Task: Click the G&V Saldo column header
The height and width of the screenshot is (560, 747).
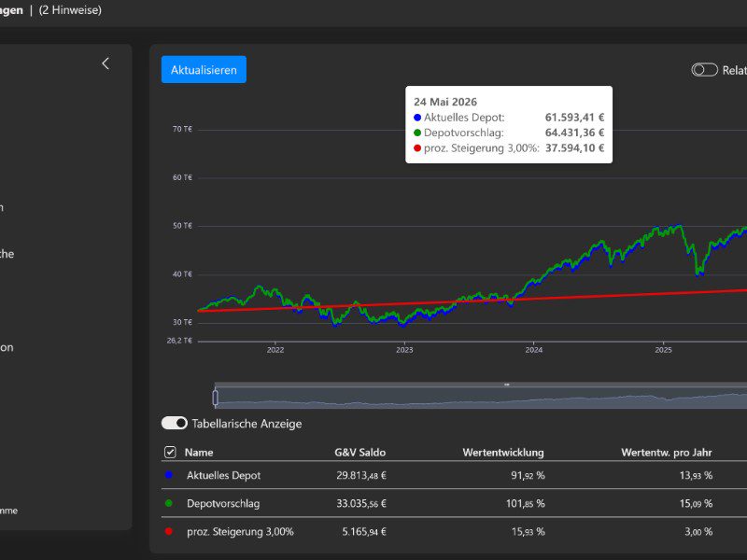Action: [x=359, y=453]
